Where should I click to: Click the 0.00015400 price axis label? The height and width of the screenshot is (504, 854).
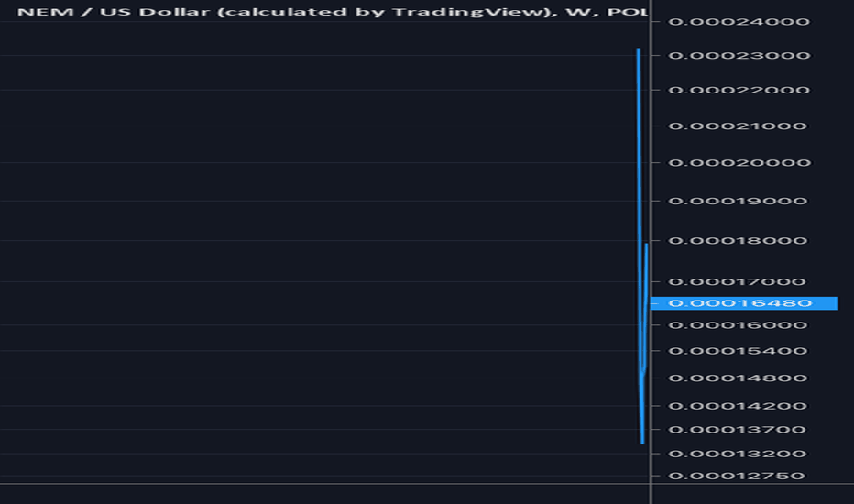[738, 350]
